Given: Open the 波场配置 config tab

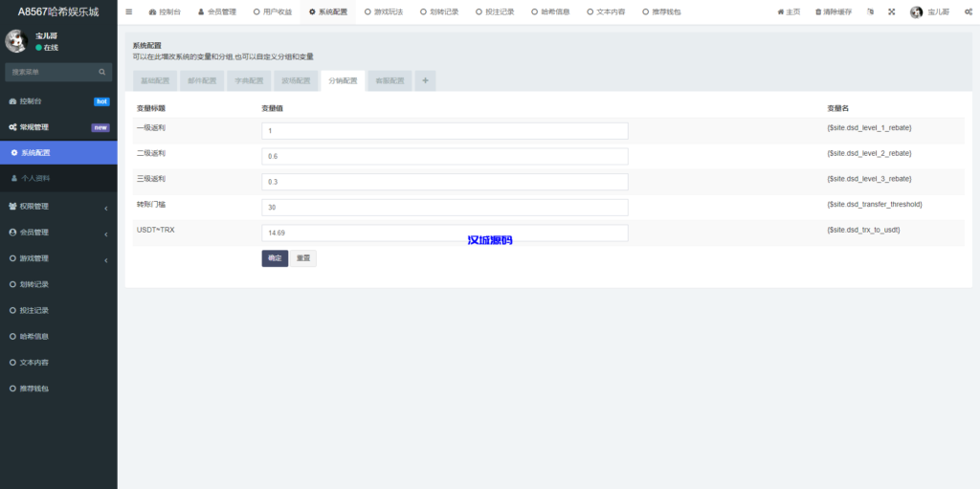Looking at the screenshot, I should coord(296,80).
